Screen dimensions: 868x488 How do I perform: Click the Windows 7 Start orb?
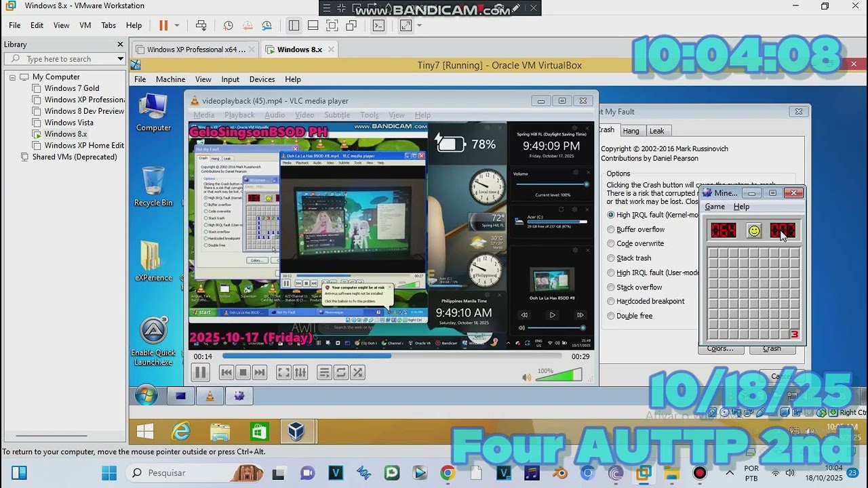[x=146, y=395]
